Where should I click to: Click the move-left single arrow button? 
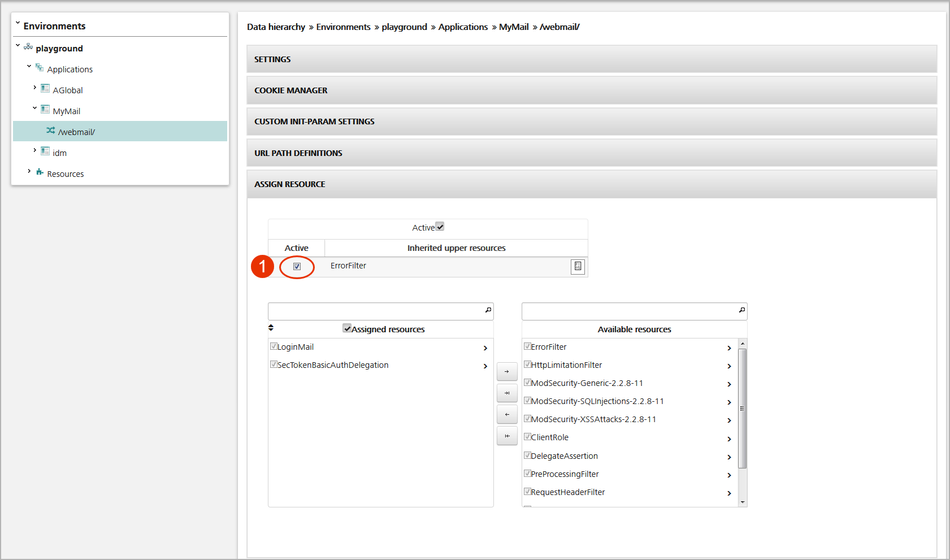[x=507, y=414]
